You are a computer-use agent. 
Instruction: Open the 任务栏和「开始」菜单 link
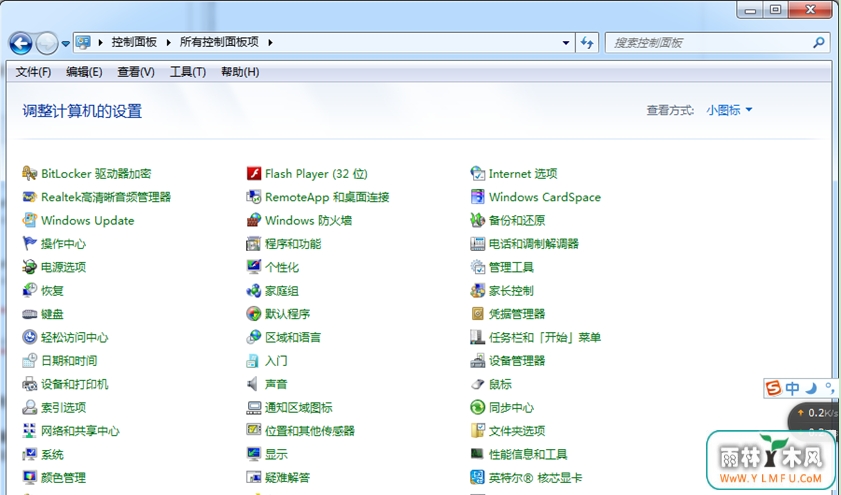pyautogui.click(x=544, y=337)
